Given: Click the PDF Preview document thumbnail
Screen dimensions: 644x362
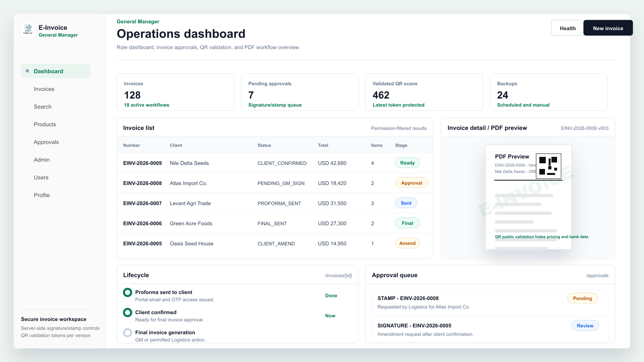Looking at the screenshot, I should [x=528, y=197].
